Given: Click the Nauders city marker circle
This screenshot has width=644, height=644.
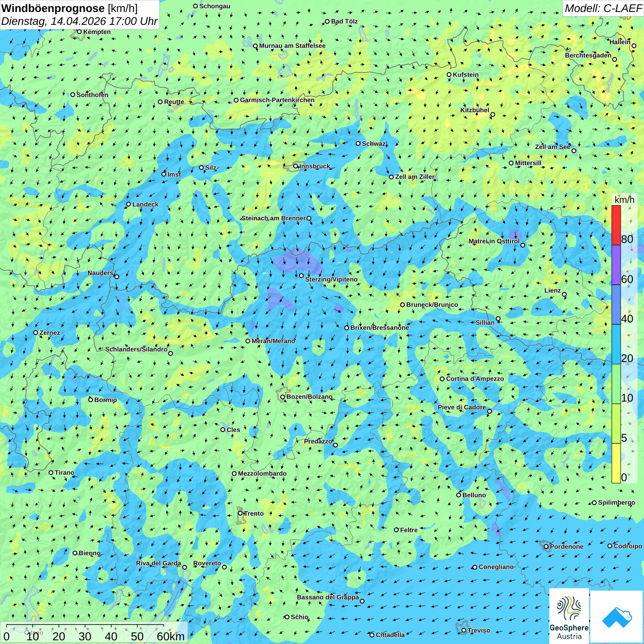Looking at the screenshot, I should click(117, 276).
